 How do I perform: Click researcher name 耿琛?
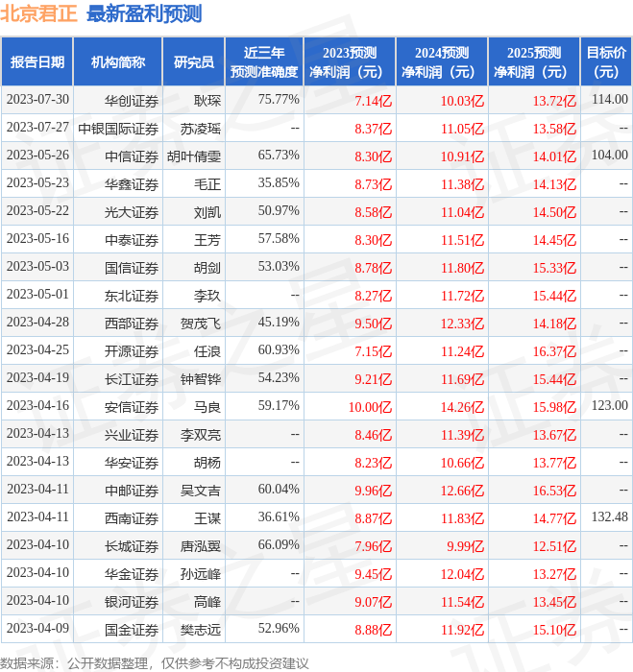[x=207, y=101]
